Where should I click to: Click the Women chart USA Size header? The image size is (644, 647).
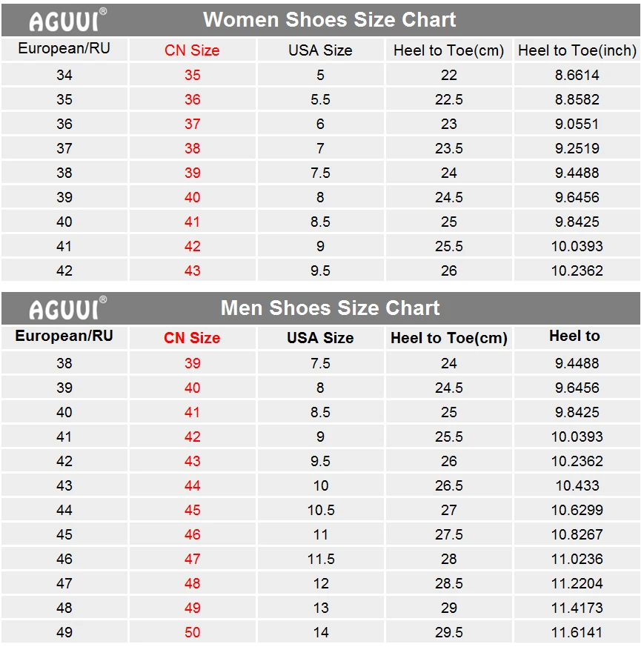point(320,50)
